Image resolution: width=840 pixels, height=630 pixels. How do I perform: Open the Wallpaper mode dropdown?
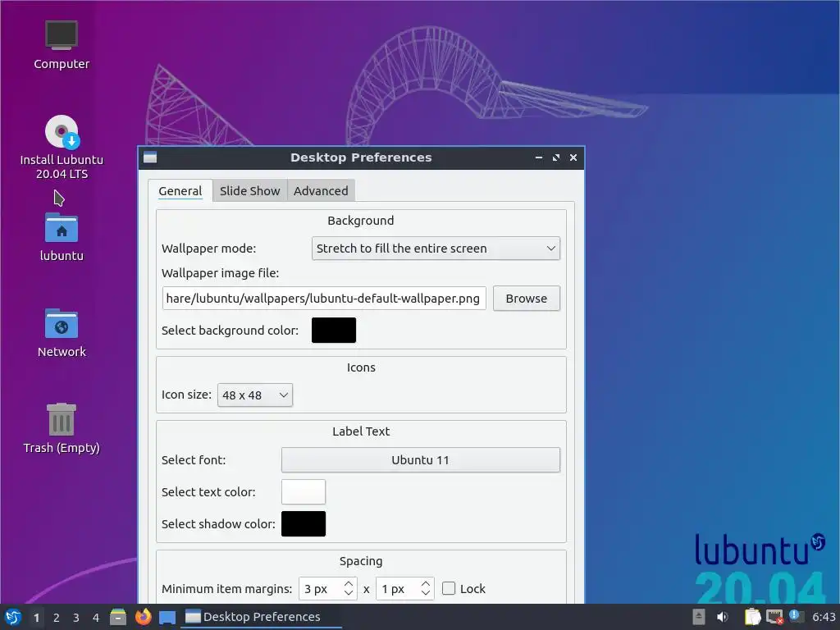436,249
